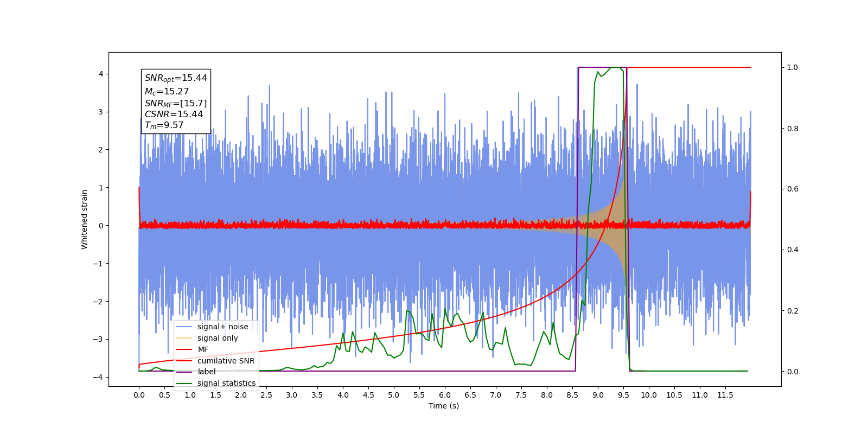Click the SNRopt=15.44 annotation text

click(176, 78)
